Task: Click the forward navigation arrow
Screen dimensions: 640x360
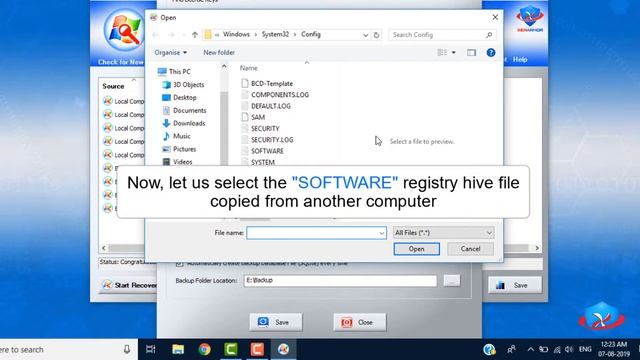Action: click(171, 35)
